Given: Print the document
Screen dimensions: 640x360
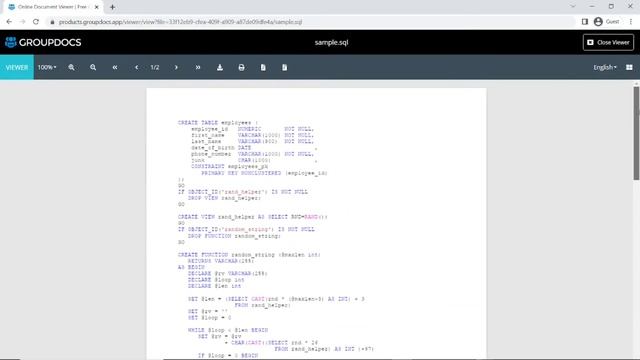Looking at the screenshot, I should (241, 67).
